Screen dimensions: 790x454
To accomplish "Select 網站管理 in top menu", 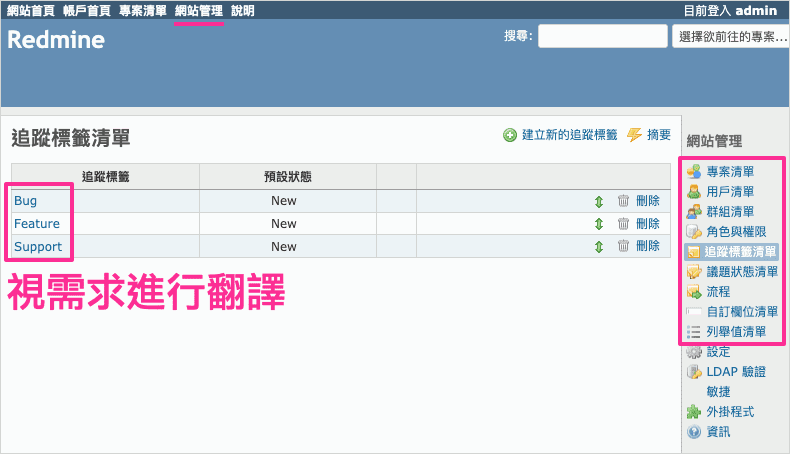I will click(x=199, y=11).
